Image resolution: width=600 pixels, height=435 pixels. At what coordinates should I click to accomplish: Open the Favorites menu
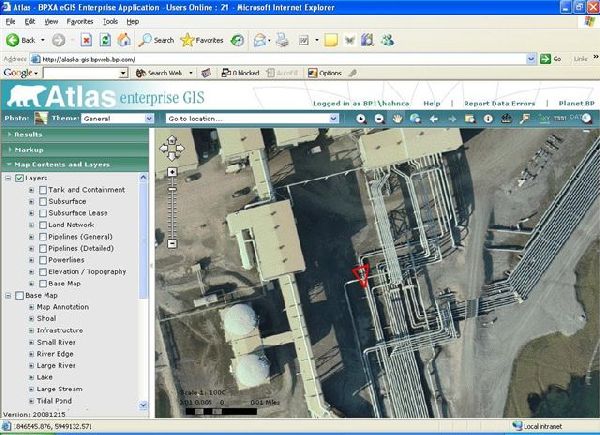pos(79,21)
